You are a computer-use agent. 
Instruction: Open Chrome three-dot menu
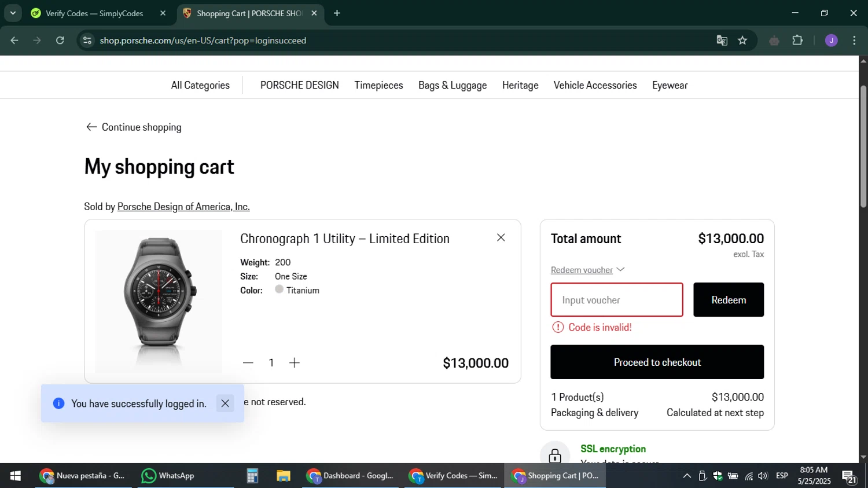[854, 41]
